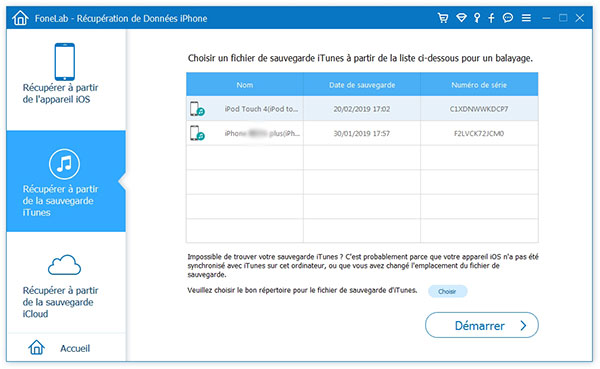Image resolution: width=600 pixels, height=369 pixels.
Task: Click the device icon in the iPhone plus row
Action: [197, 133]
